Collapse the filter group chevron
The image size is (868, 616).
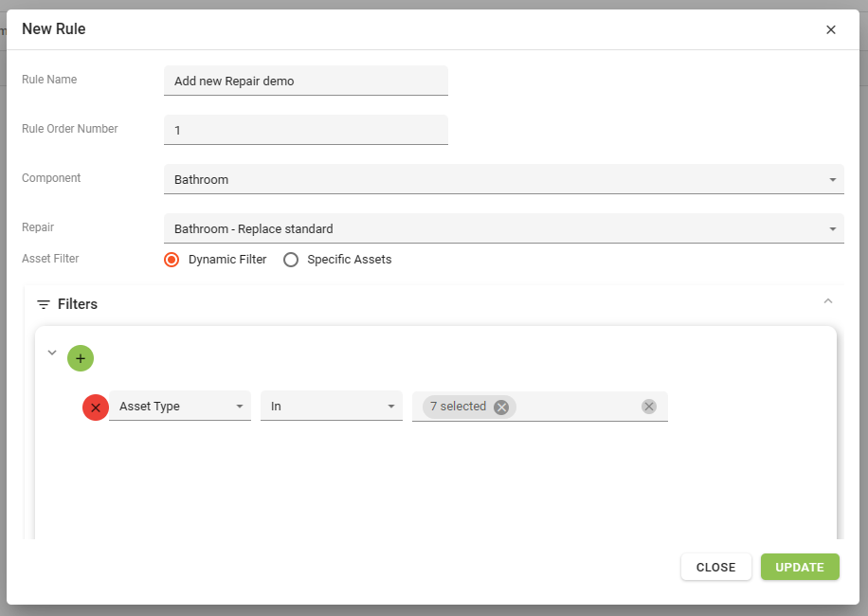point(52,353)
